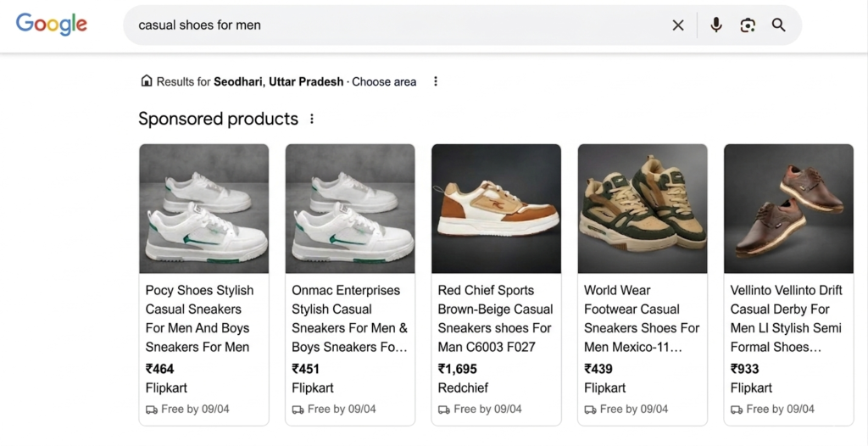Open Onmac Enterprises sneakers product image
The height and width of the screenshot is (446, 868).
coord(350,209)
